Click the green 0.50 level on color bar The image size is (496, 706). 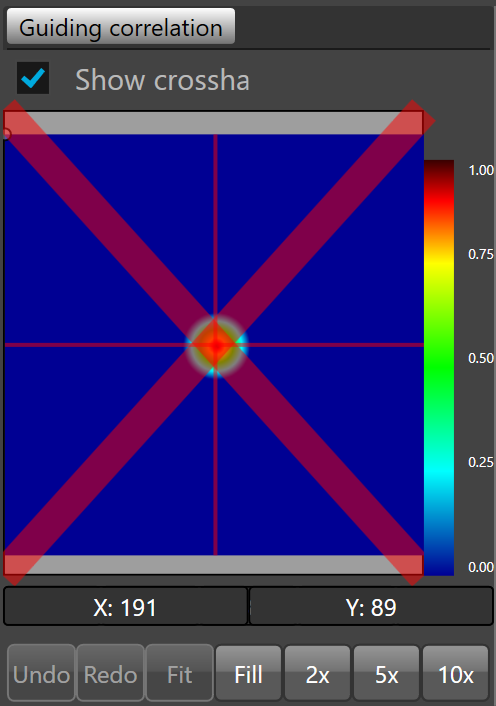click(439, 360)
